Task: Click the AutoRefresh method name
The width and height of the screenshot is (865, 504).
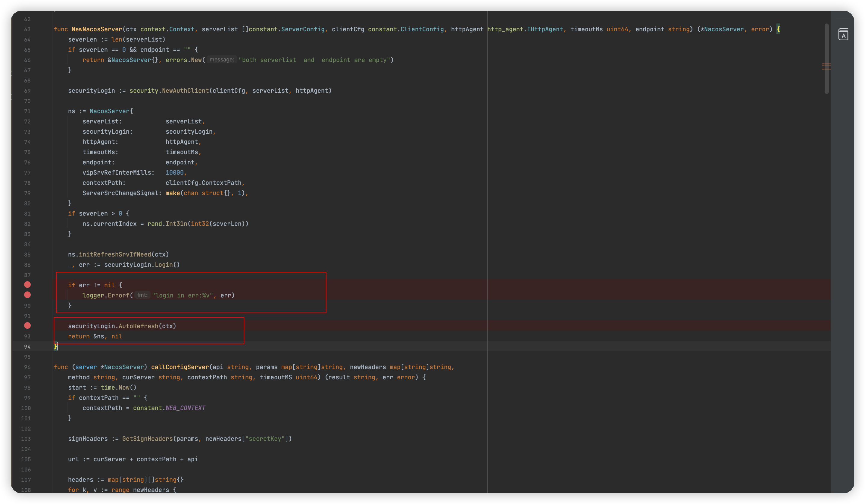Action: (138, 326)
